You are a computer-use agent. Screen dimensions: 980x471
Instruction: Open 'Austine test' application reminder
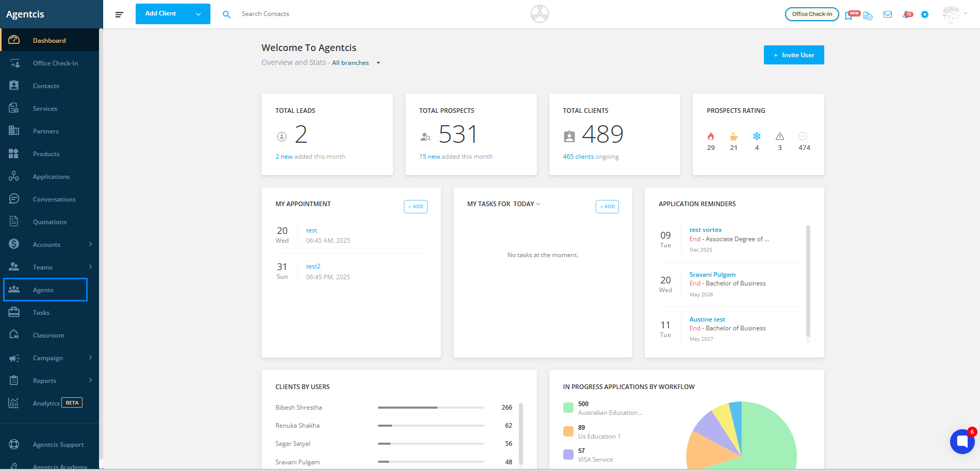(x=707, y=319)
